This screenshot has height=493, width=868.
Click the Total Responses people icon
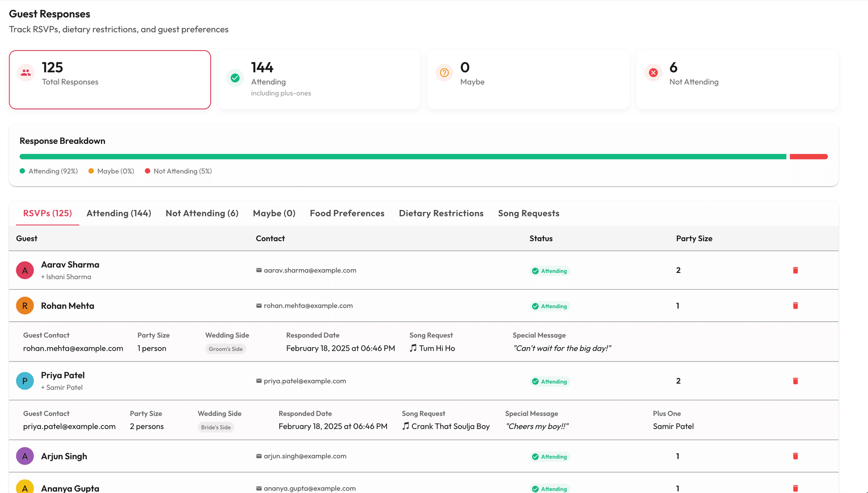(x=26, y=73)
